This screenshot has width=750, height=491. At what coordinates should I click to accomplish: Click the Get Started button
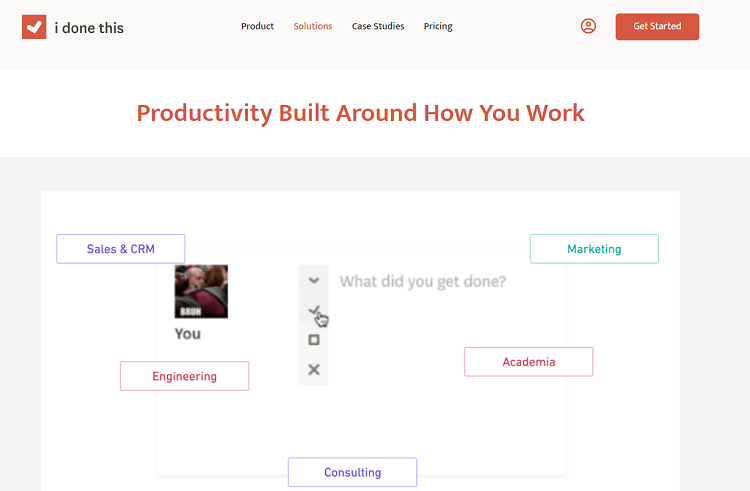coord(657,26)
